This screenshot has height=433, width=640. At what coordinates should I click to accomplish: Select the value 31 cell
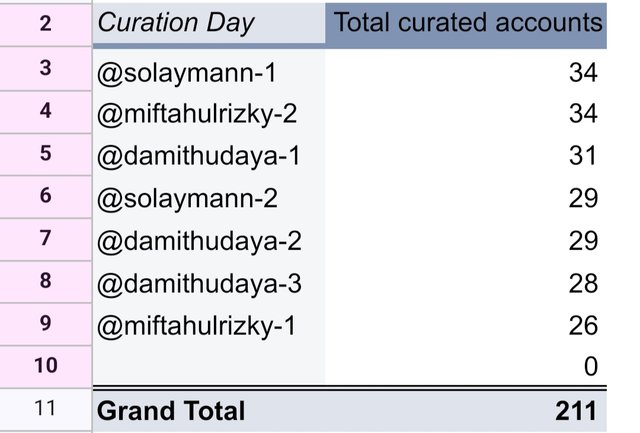[466, 156]
